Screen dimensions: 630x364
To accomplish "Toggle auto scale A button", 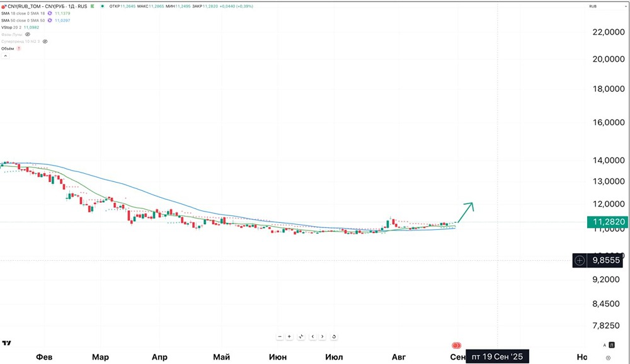I will 604,345.
